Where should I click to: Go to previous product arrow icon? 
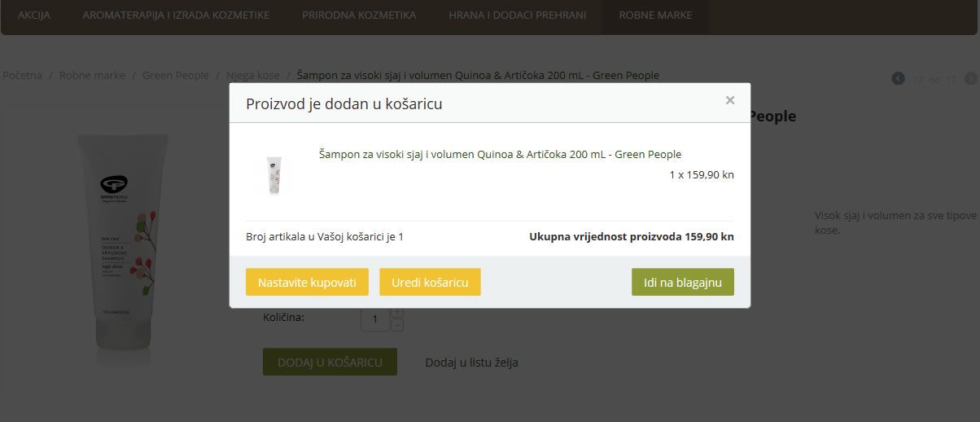(898, 78)
